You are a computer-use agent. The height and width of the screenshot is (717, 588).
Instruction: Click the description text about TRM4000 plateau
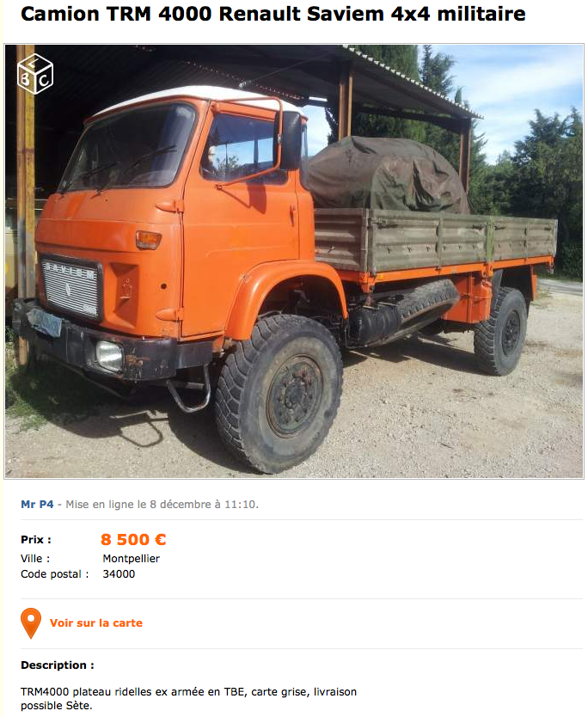coord(188,699)
